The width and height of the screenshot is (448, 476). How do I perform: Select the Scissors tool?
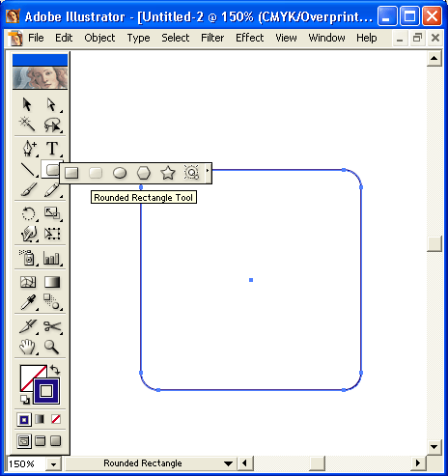coord(52,326)
